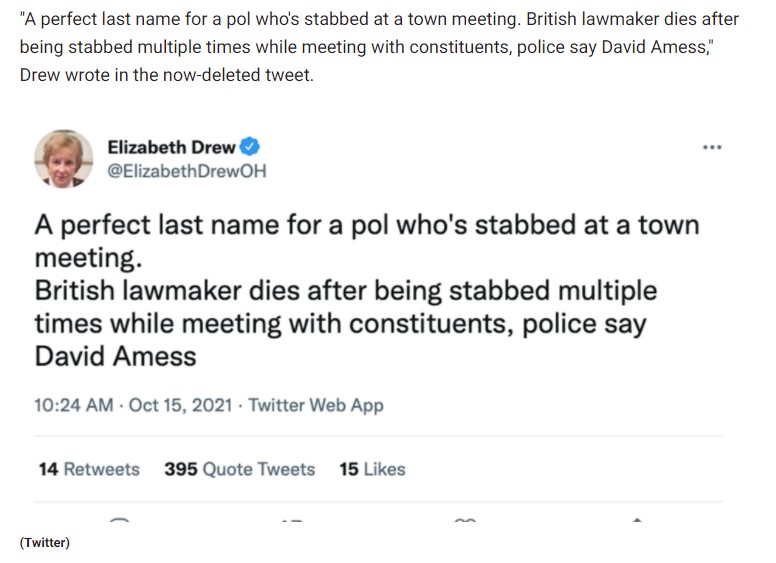View the 15 Likes list
Image resolution: width=776 pixels, height=563 pixels.
pyautogui.click(x=372, y=469)
